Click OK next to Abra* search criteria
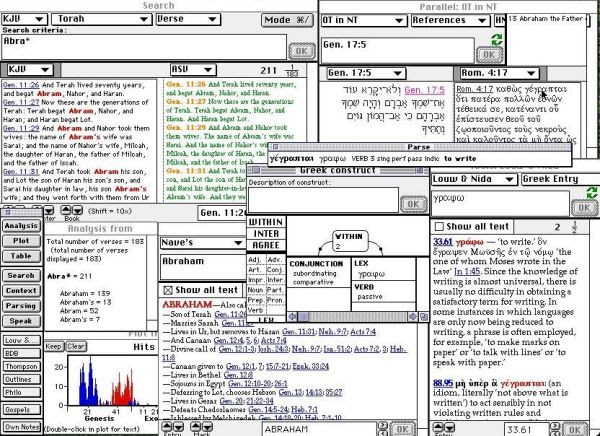 coord(302,51)
